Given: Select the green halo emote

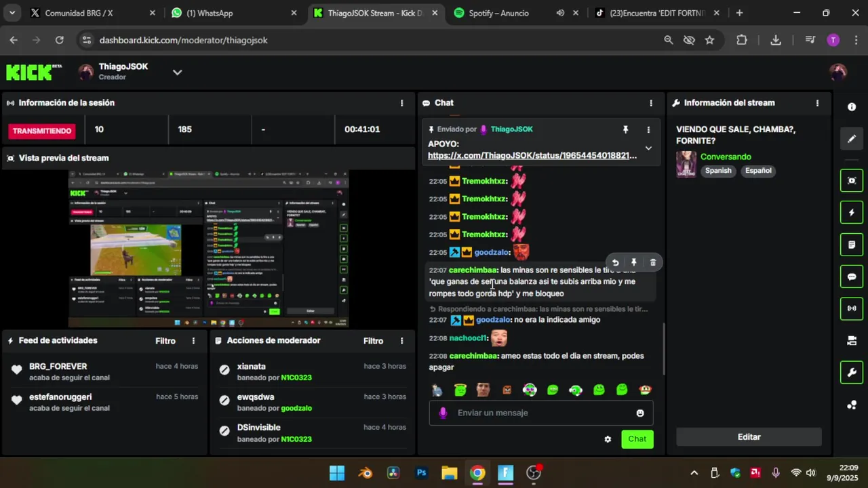Looking at the screenshot, I should [x=460, y=390].
